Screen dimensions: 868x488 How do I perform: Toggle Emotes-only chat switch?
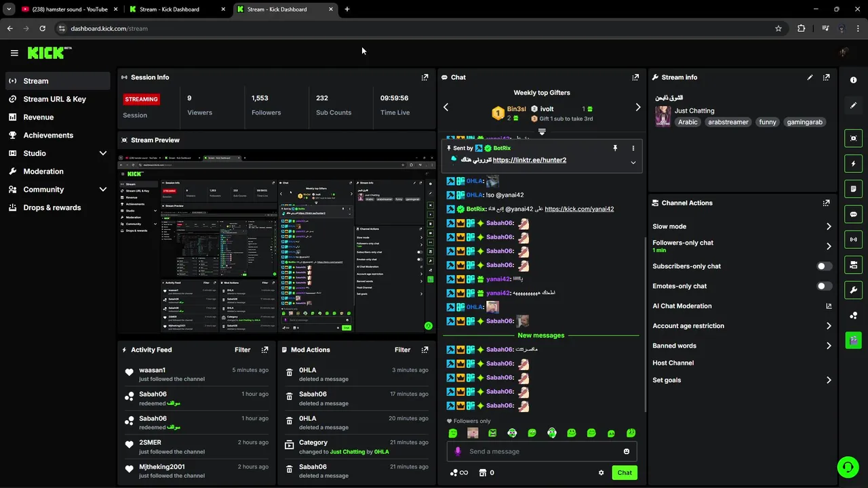point(824,286)
